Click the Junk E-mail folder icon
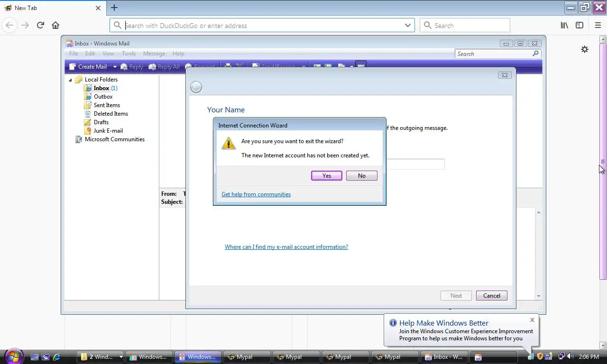 (88, 131)
